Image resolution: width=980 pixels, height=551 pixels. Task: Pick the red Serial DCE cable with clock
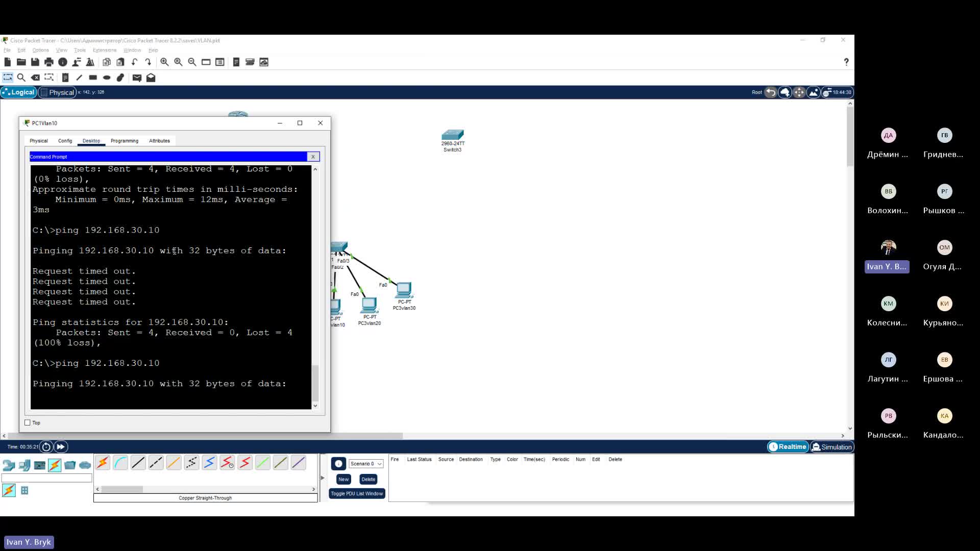point(227,463)
